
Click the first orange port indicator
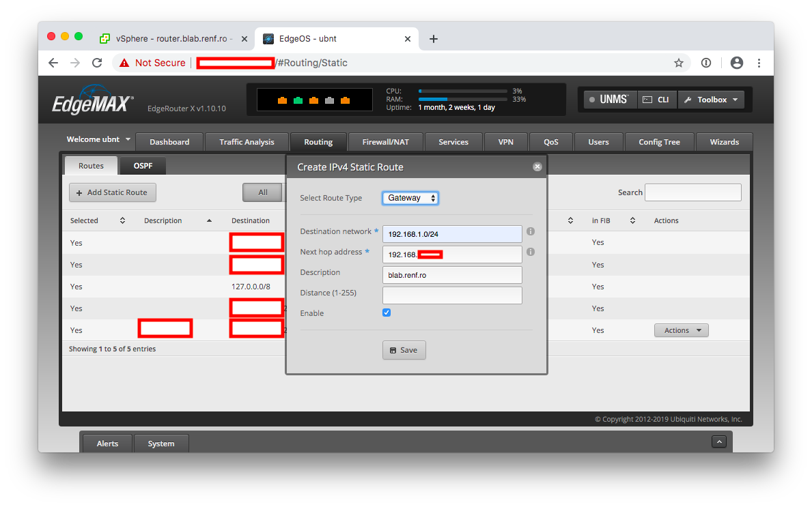[x=282, y=100]
